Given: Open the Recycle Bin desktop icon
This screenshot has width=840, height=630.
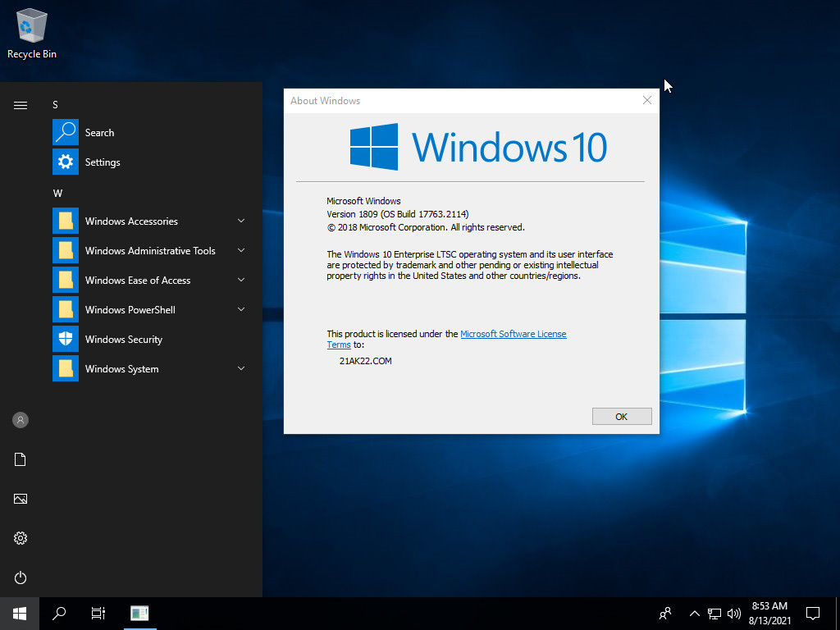Looking at the screenshot, I should click(32, 33).
